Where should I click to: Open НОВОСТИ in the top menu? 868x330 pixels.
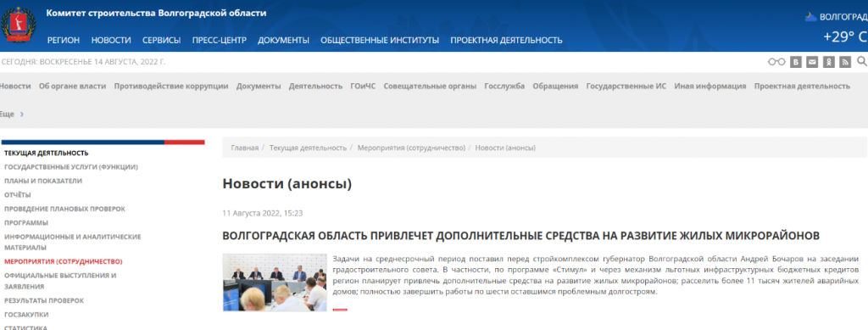coord(111,40)
